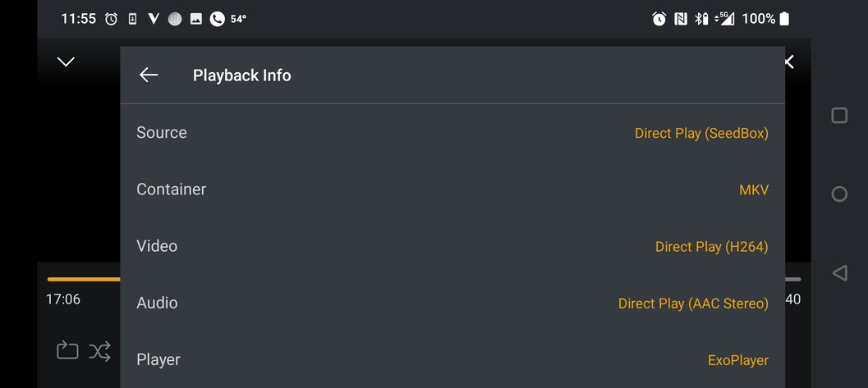Tap the 17:06 elapsed time label
This screenshot has height=388, width=868.
[x=63, y=299]
